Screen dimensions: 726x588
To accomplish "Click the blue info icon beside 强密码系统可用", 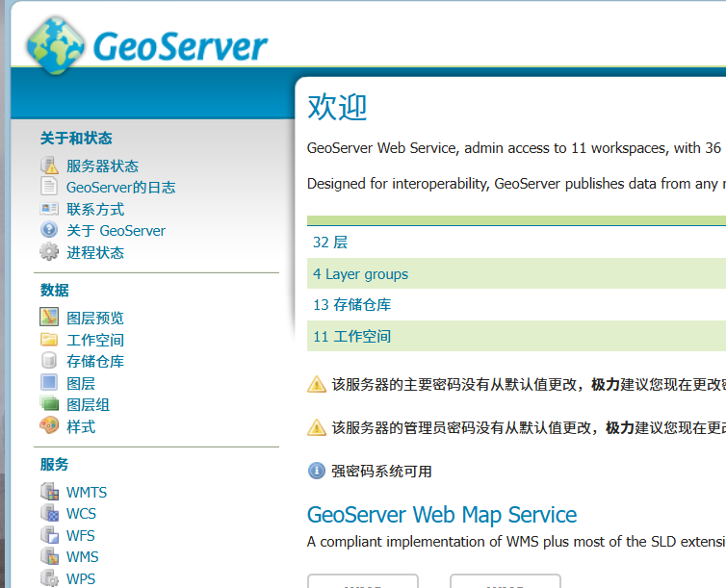I will pyautogui.click(x=317, y=471).
